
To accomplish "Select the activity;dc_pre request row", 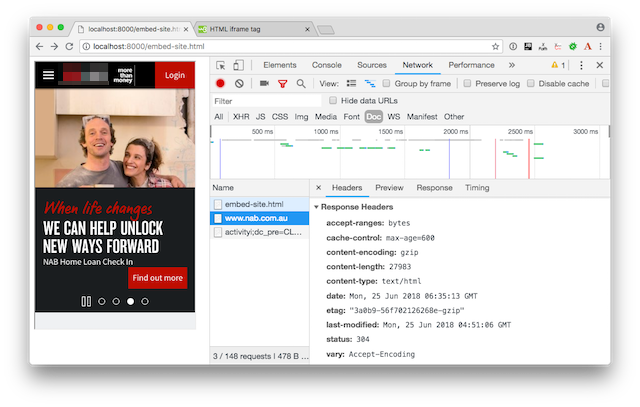I will (260, 232).
